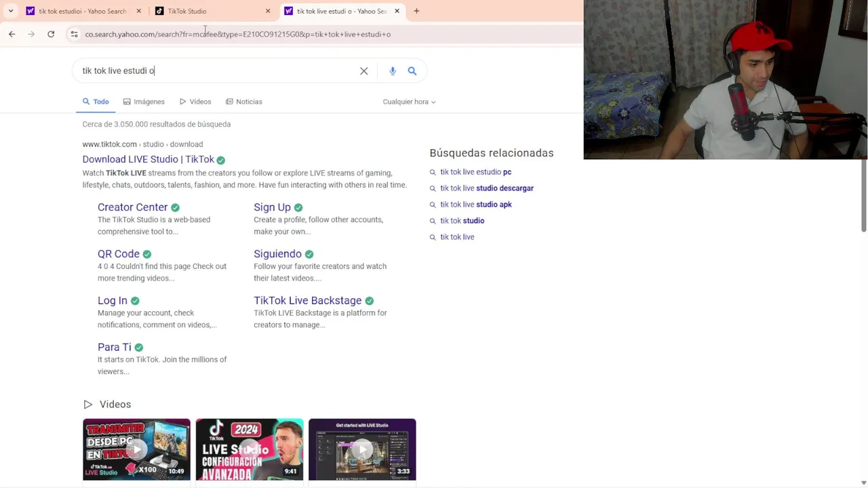Image resolution: width=868 pixels, height=488 pixels.
Task: Open the 'Cualquier hora' time filter
Action: tap(409, 102)
